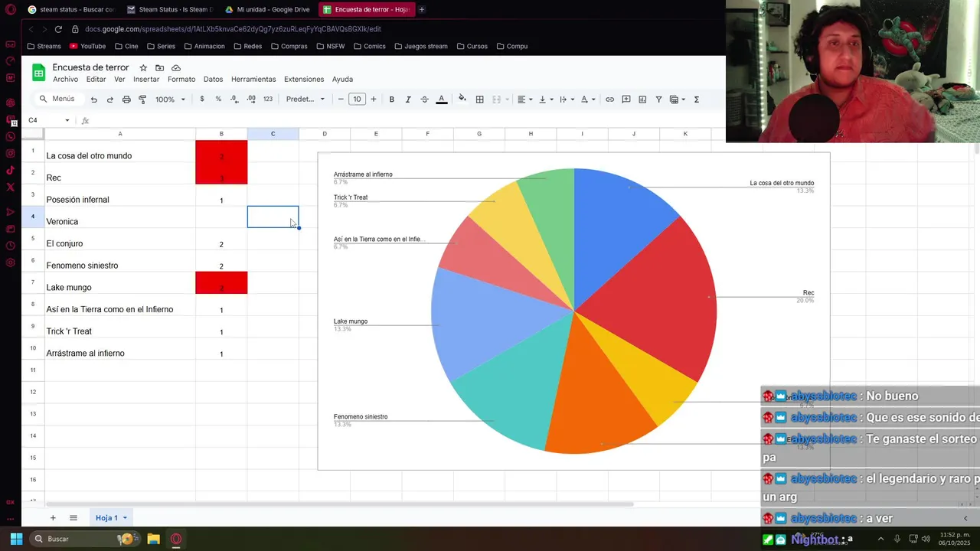This screenshot has height=551, width=980.
Task: Click the cloud save status icon
Action: click(x=176, y=68)
